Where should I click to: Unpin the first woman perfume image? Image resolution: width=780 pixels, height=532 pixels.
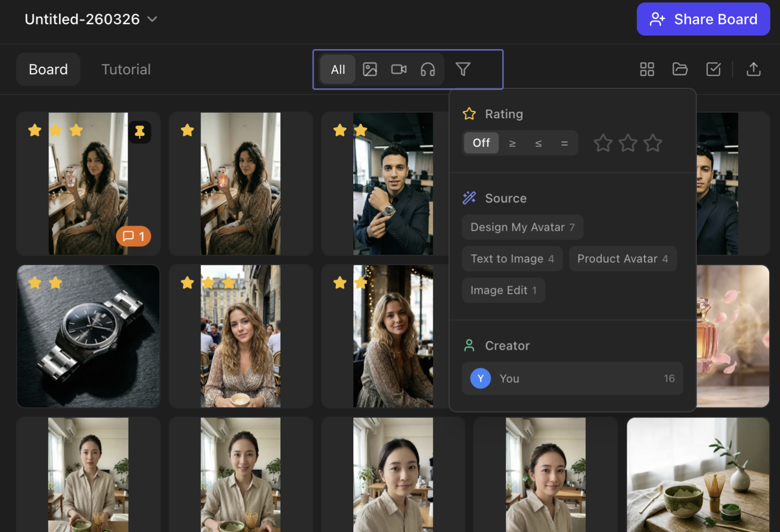click(x=139, y=132)
